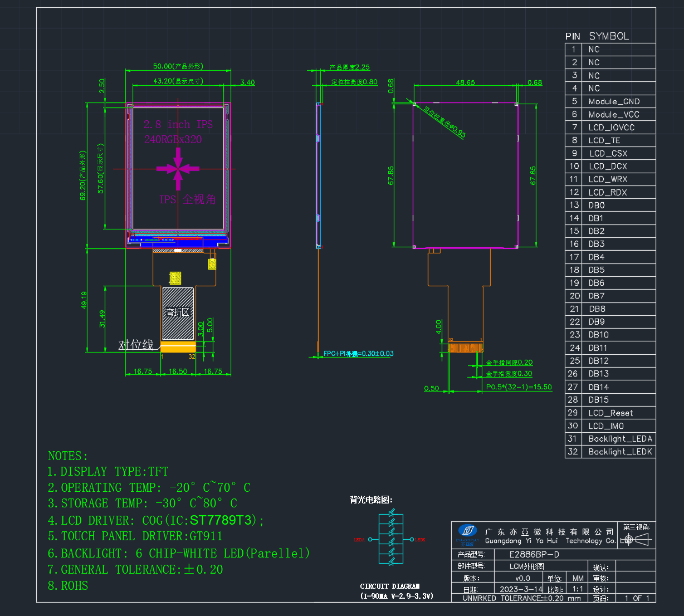This screenshot has width=684, height=616.
Task: Select the hatched bending area labeled 弯折区
Action: pyautogui.click(x=178, y=313)
